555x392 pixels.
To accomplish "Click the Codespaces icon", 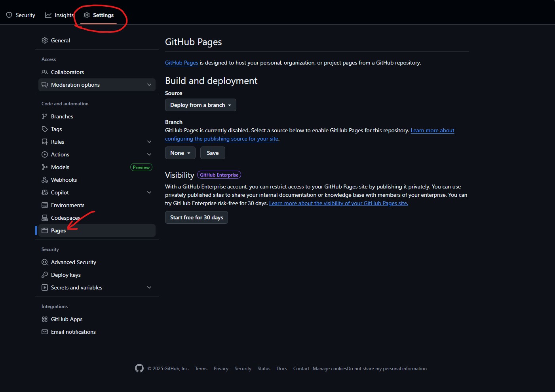I will coord(45,218).
